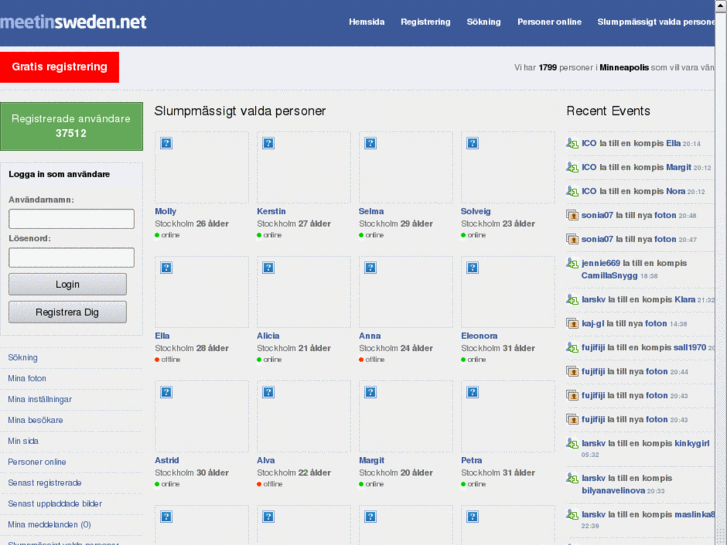The image size is (727, 545).
Task: Click photo icon beside sonia07 event at 20:47
Action: (x=573, y=239)
